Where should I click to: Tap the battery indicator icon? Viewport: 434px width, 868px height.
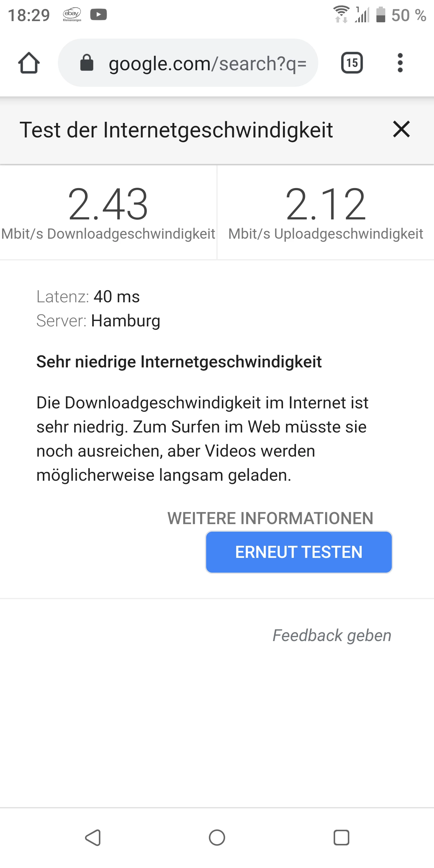pos(381,14)
